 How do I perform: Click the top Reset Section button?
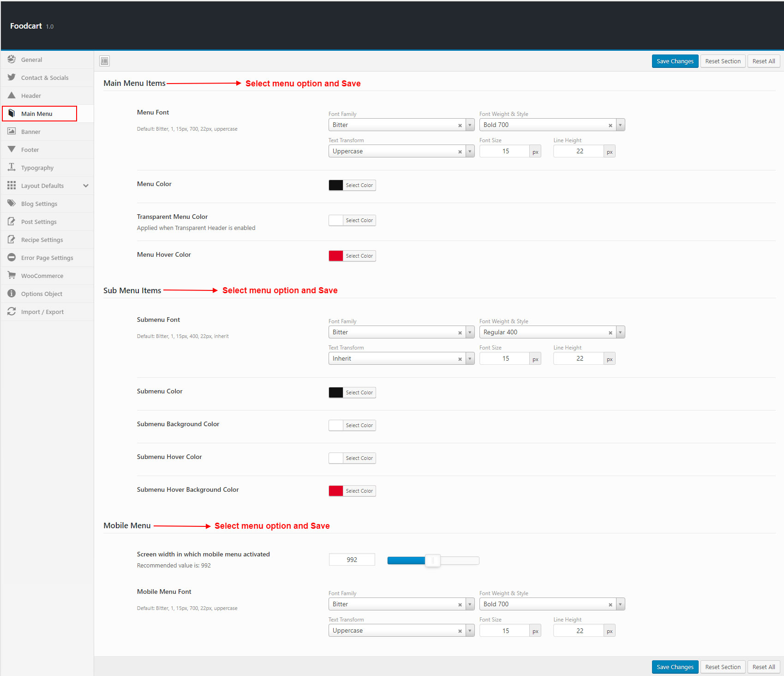click(x=723, y=61)
